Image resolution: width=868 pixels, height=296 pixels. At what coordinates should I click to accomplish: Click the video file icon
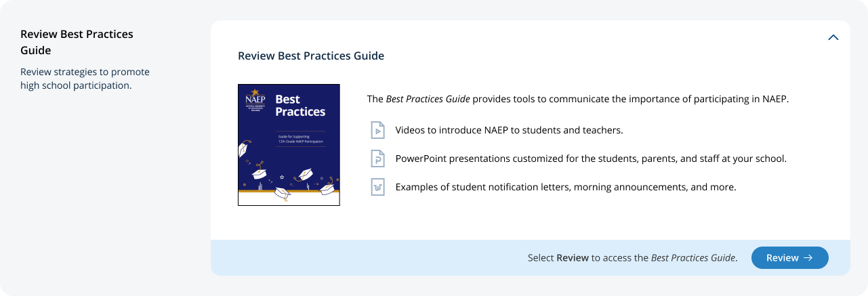[x=377, y=129]
